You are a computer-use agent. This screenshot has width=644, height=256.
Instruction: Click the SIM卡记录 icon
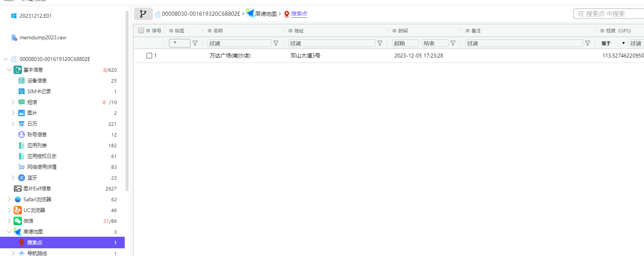point(22,91)
